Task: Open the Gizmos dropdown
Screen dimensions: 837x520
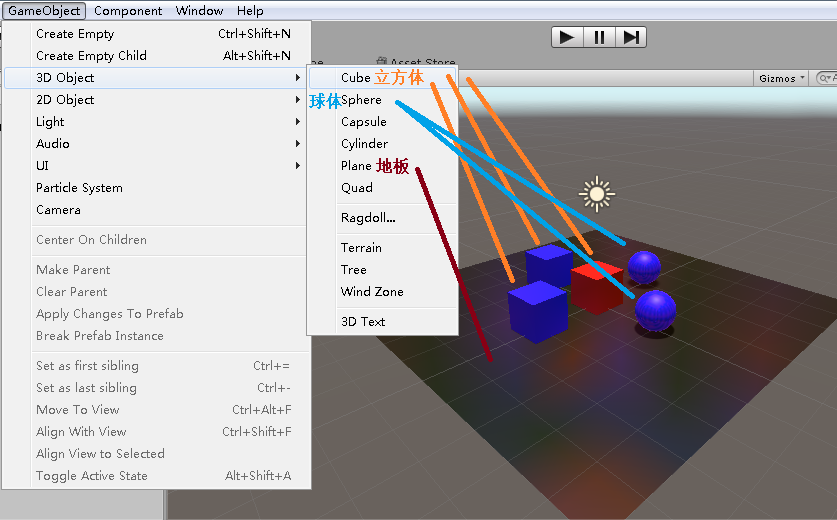Action: coord(781,78)
